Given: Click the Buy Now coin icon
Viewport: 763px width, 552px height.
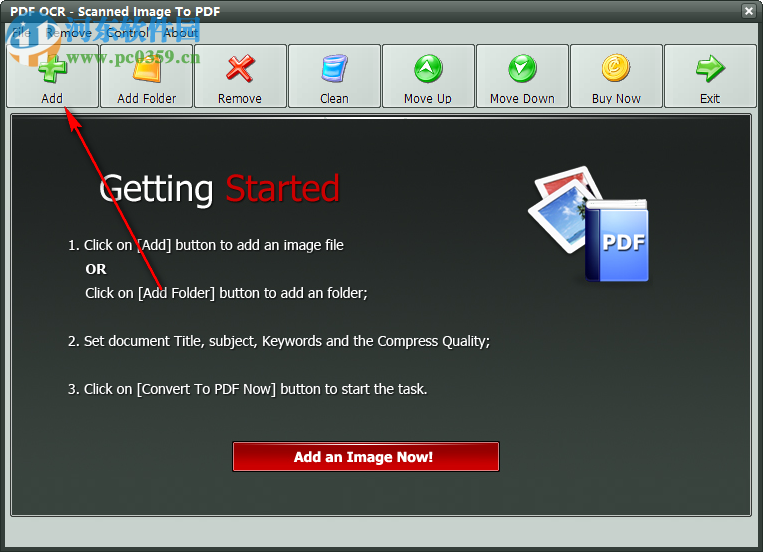Looking at the screenshot, I should point(616,68).
